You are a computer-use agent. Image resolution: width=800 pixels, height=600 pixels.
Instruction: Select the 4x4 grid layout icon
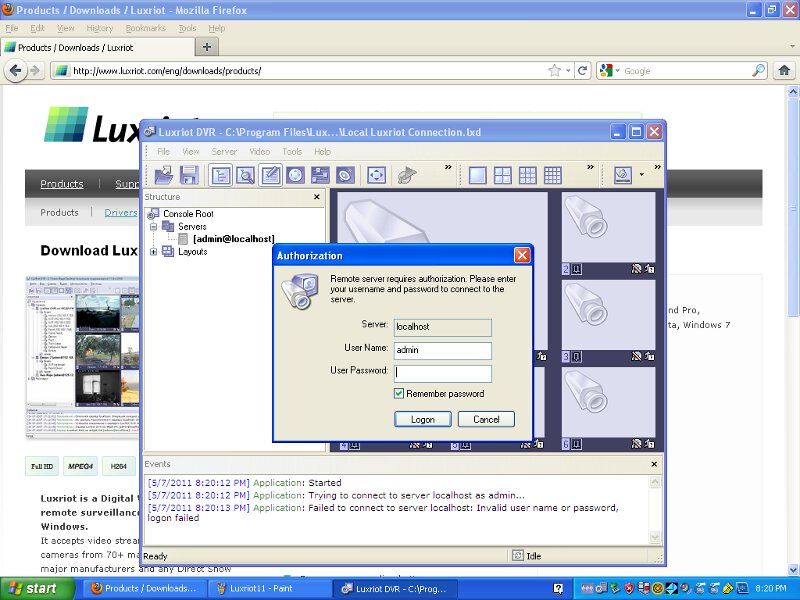click(x=553, y=175)
